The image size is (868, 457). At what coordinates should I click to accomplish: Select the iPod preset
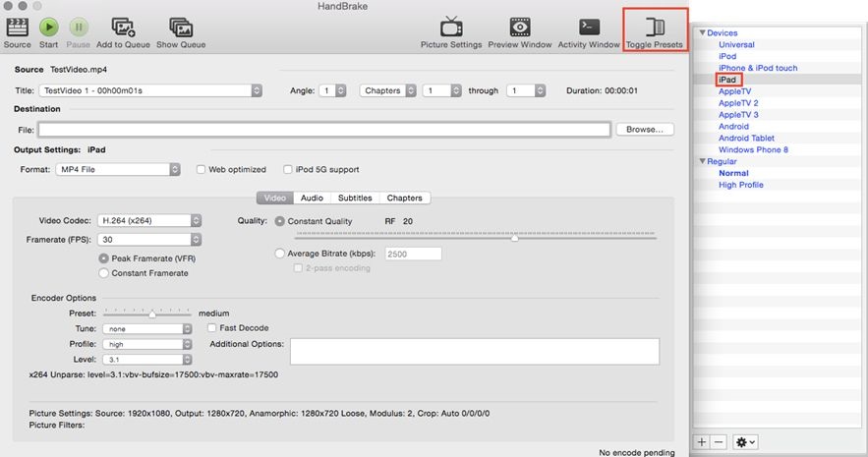click(727, 56)
